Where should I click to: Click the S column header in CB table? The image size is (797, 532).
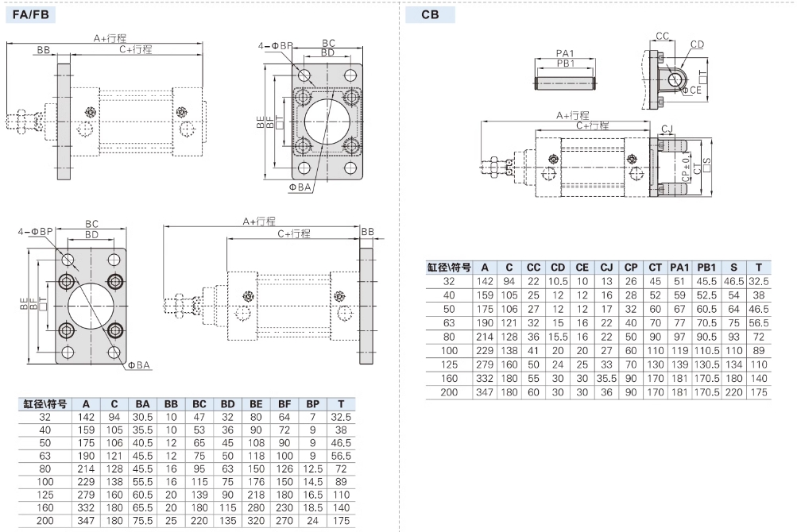(733, 268)
